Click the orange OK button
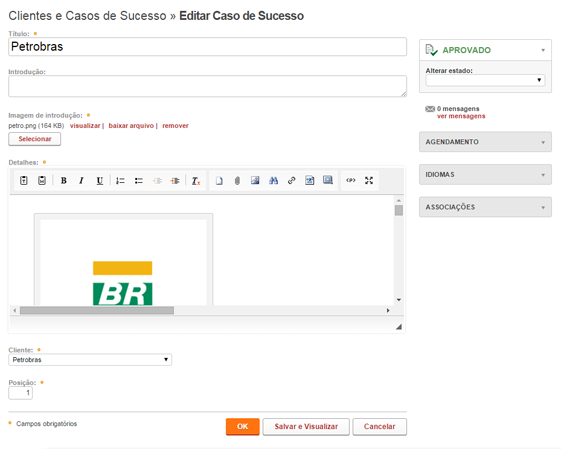Viewport: 561px width, 449px height. pos(243,426)
